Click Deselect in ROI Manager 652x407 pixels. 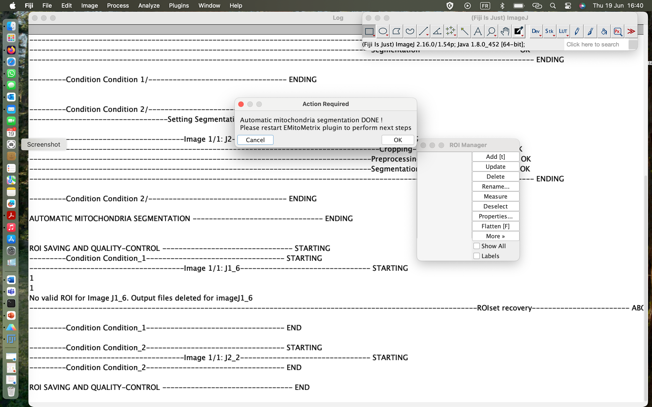pyautogui.click(x=495, y=207)
